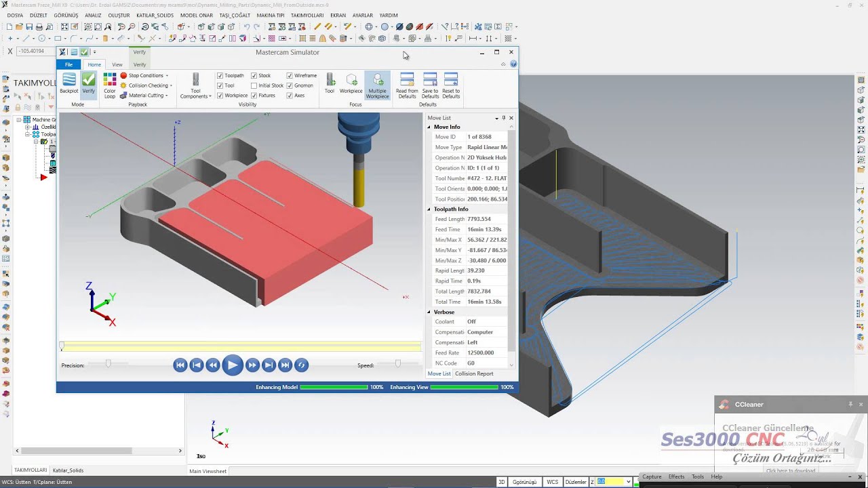Toggle the Workpiece visibility checkbox

(x=220, y=96)
